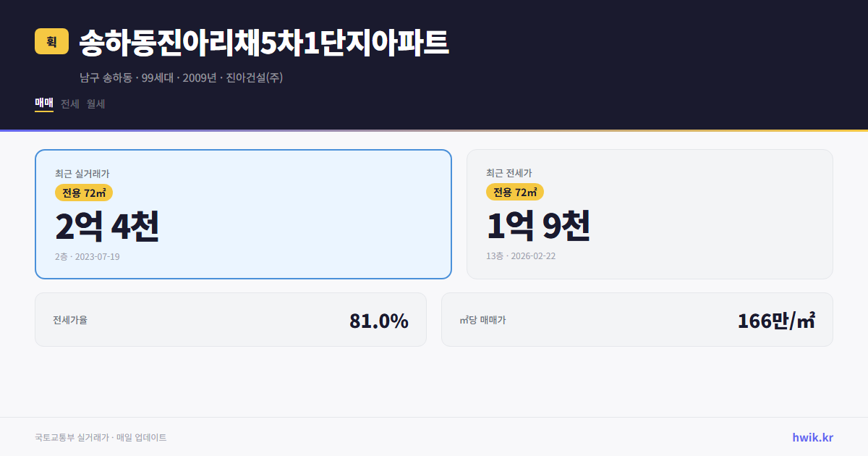Open the 최근 전세가 price card
868x456 pixels.
point(650,214)
